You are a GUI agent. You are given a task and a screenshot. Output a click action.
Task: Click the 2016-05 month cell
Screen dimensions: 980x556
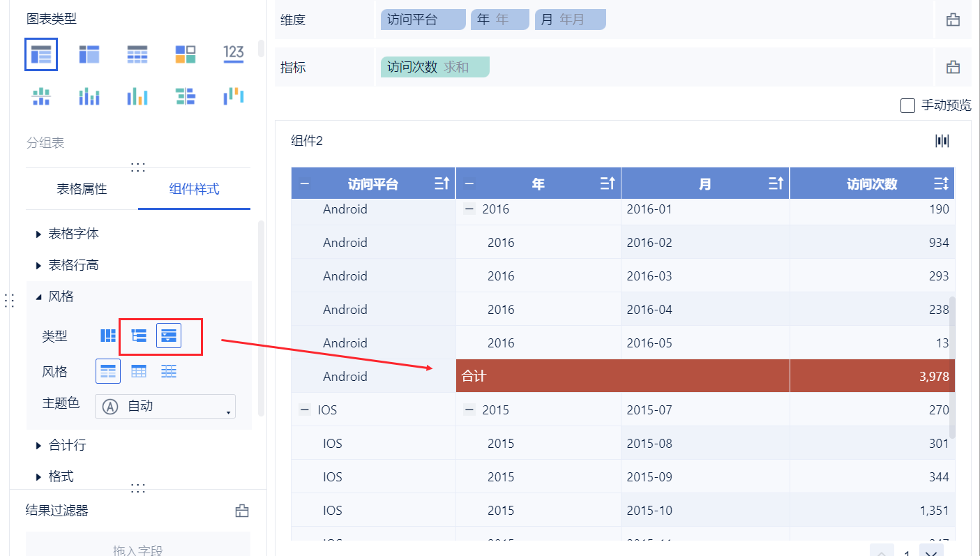coord(705,343)
